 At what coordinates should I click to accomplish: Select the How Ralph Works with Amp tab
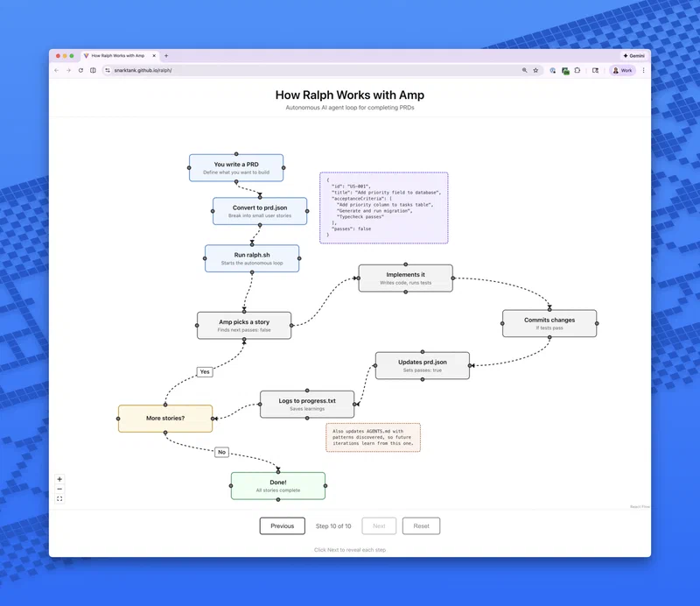117,54
